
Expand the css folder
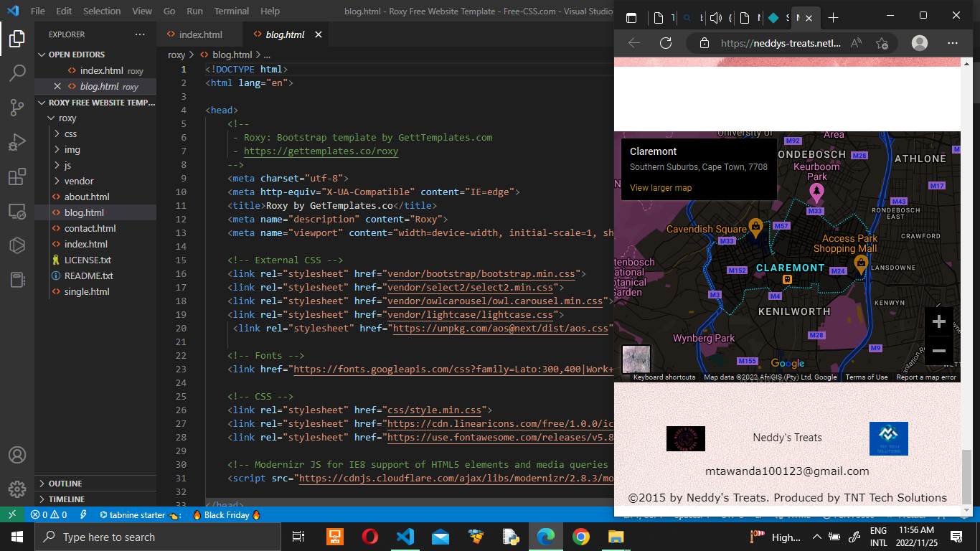pyautogui.click(x=70, y=134)
